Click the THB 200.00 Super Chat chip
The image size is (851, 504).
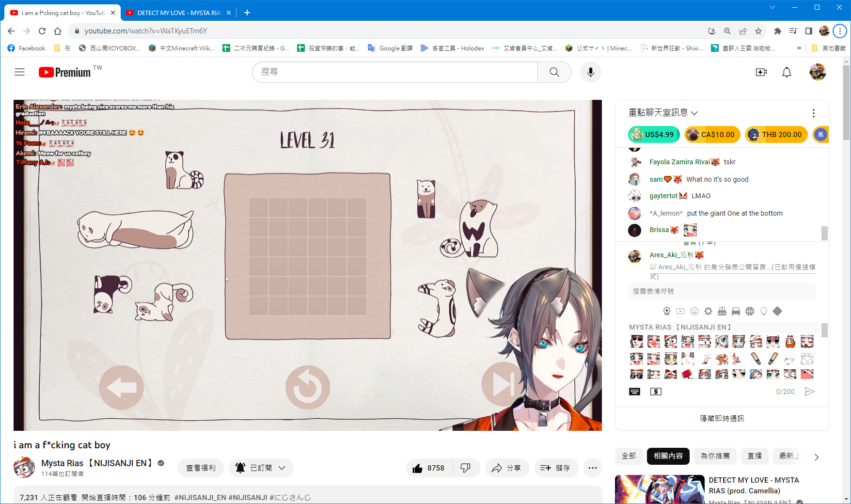(x=776, y=135)
